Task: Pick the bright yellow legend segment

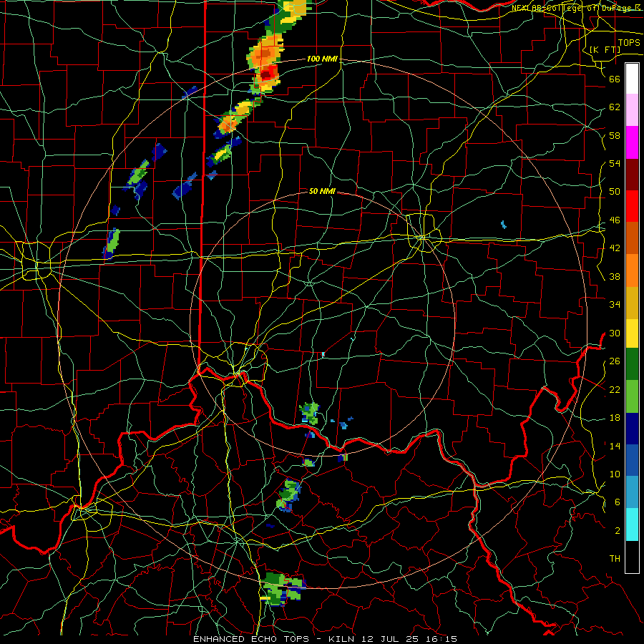Action: [x=632, y=333]
